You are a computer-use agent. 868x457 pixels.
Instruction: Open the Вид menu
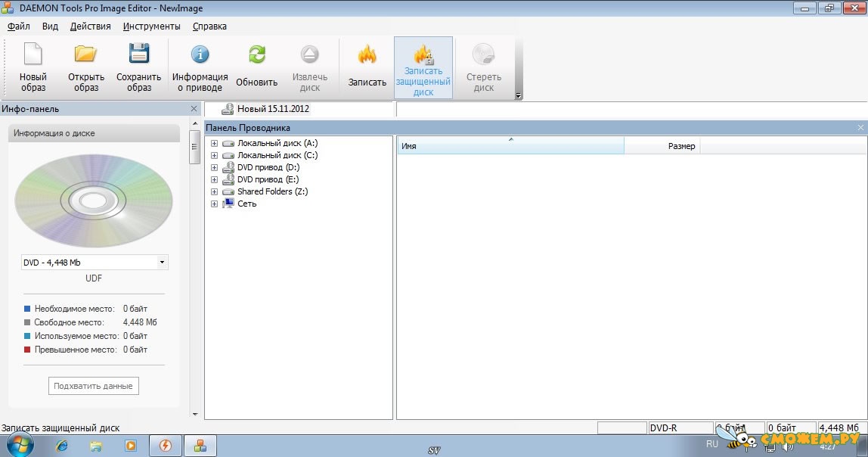tap(50, 26)
